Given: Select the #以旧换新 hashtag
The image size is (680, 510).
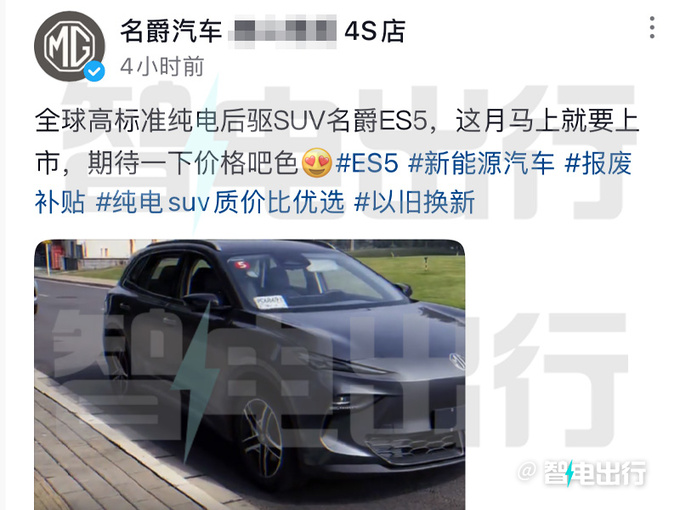Looking at the screenshot, I should [415, 202].
